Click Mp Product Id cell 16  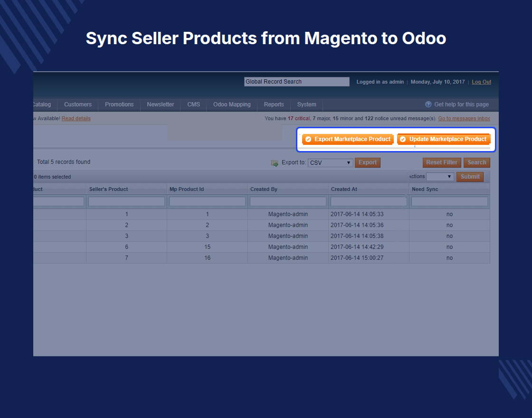[x=207, y=258]
